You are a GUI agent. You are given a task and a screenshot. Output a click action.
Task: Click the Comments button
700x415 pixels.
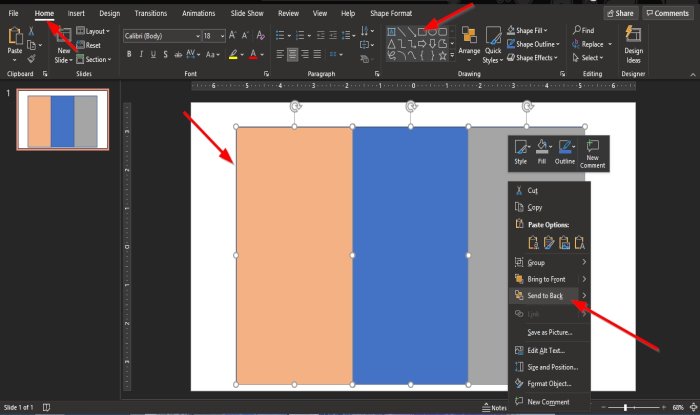(x=667, y=13)
